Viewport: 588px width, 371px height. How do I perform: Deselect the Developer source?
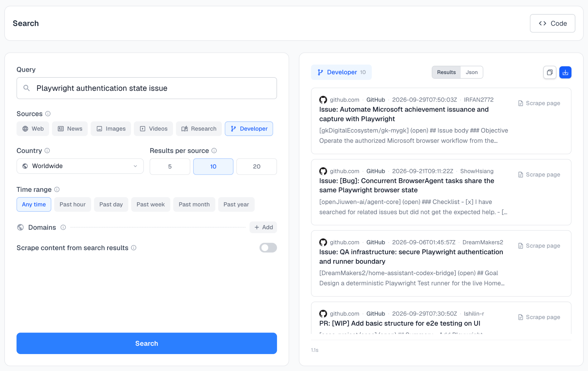click(249, 129)
